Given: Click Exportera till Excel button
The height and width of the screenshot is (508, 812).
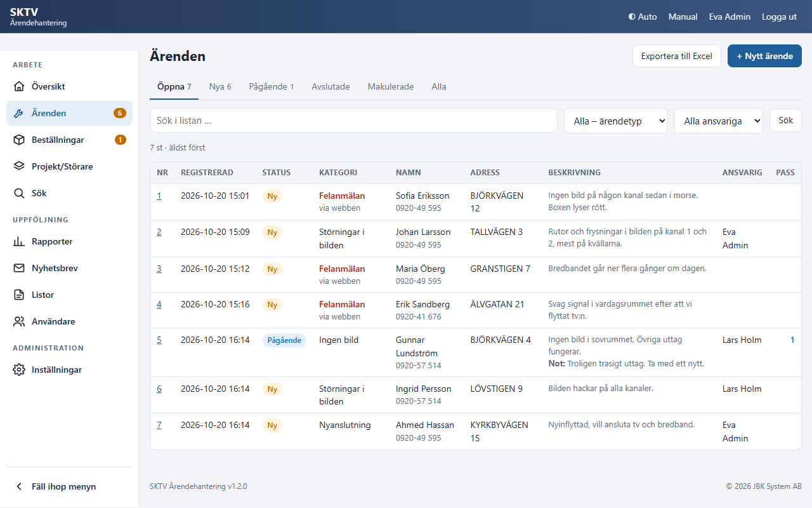Looking at the screenshot, I should click(677, 56).
